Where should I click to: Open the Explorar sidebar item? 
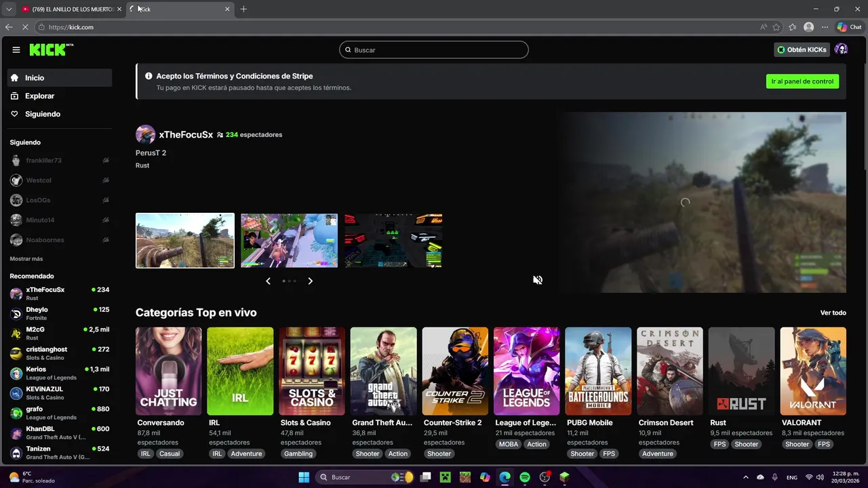[x=60, y=96]
